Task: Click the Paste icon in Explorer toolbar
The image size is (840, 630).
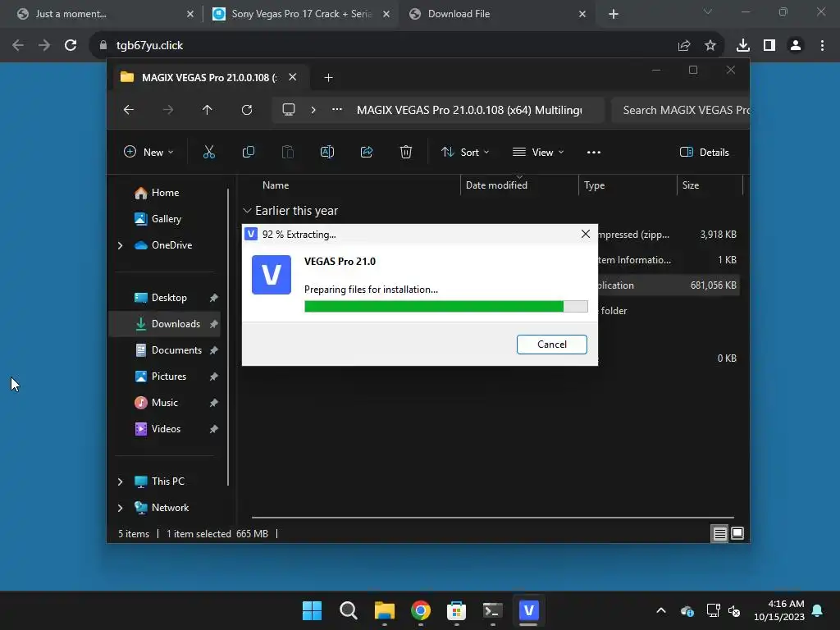Action: (288, 152)
